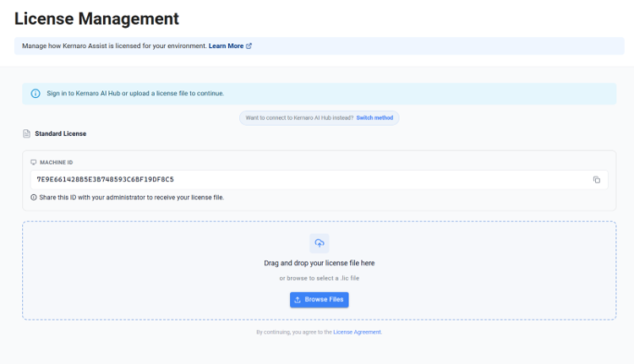634x364 pixels.
Task: Click 'or browse to select a .lic file' text
Action: point(320,279)
